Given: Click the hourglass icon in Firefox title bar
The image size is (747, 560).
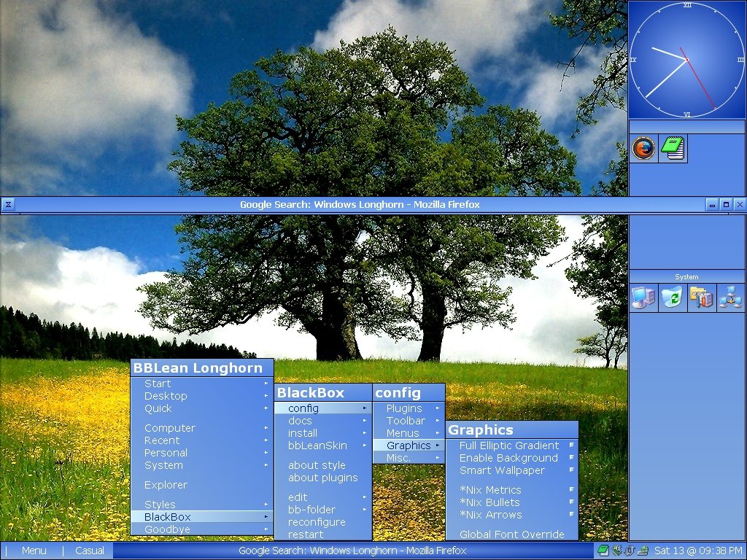Looking at the screenshot, I should 8,205.
